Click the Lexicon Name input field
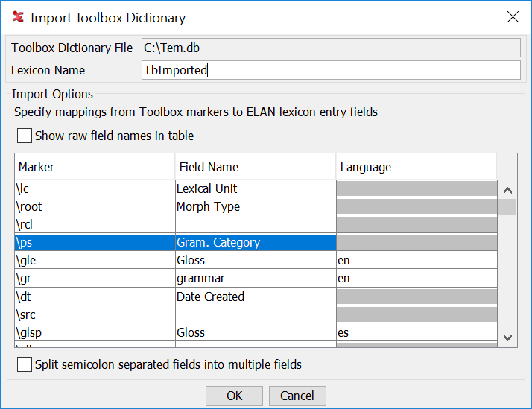Screen dimensions: 532x409 point(331,70)
